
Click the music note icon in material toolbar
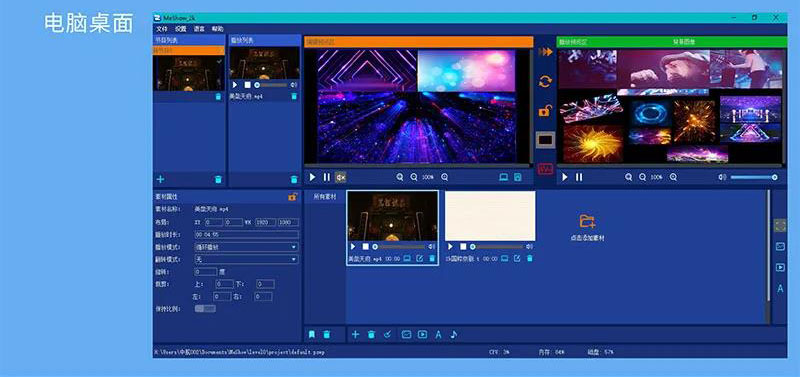[x=454, y=335]
